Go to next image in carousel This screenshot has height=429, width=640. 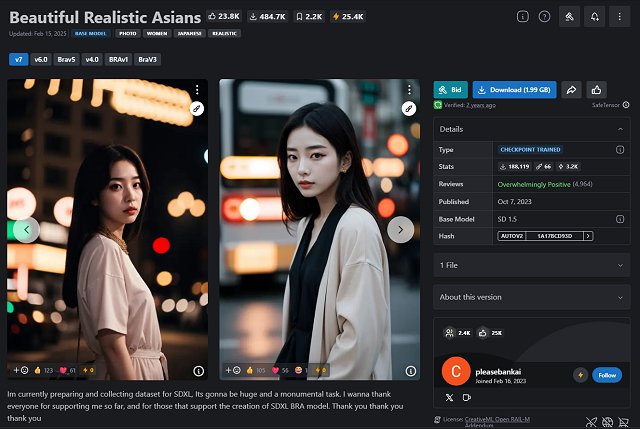click(400, 229)
